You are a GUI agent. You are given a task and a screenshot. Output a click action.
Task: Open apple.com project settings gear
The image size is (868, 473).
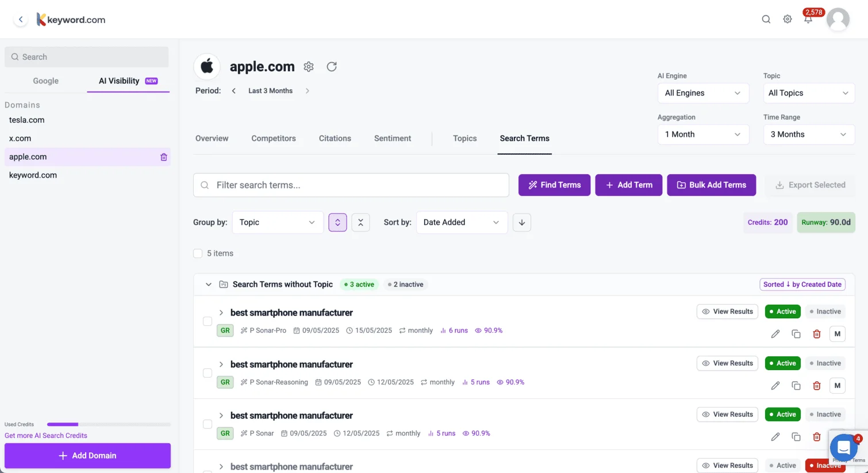click(309, 67)
